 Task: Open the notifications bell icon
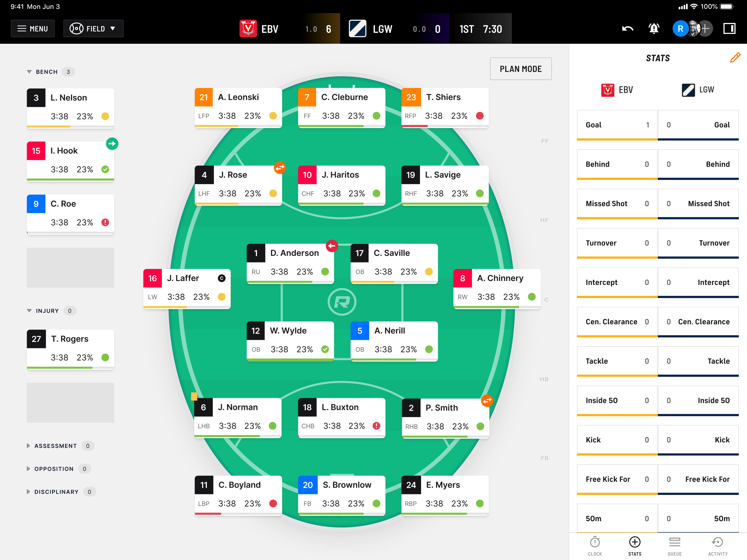654,29
